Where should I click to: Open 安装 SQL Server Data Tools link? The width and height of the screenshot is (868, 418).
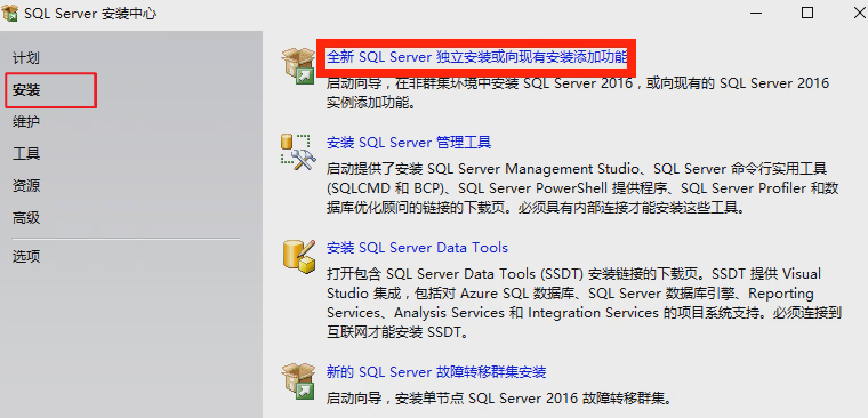pos(417,247)
